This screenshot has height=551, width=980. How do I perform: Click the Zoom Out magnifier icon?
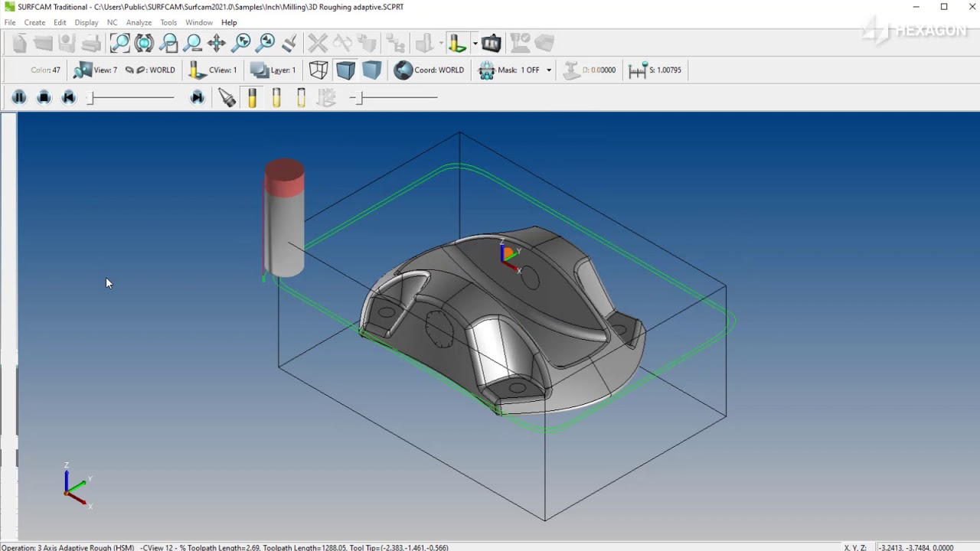(x=192, y=44)
